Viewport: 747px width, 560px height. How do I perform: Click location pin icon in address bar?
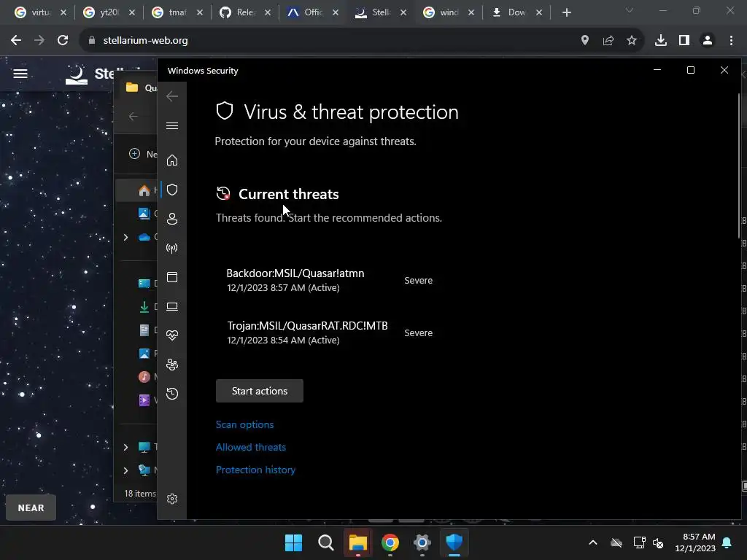pyautogui.click(x=585, y=41)
